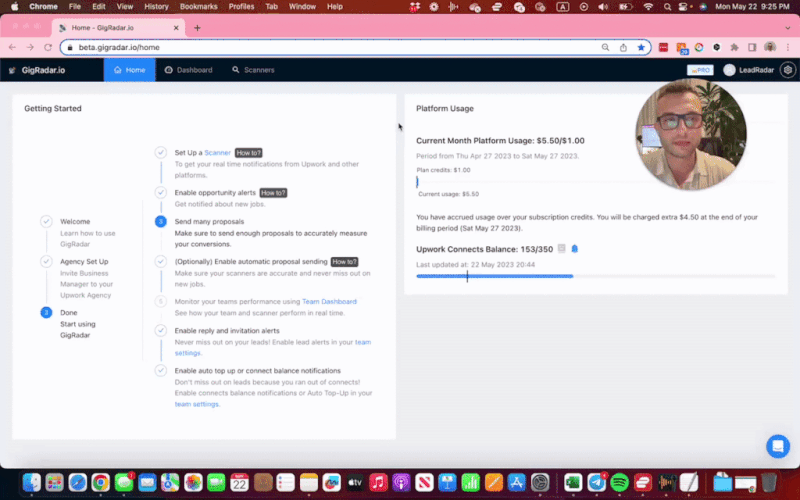Screen dimensions: 800x500
Task: Open the Bookmarks menu
Action: pyautogui.click(x=198, y=7)
